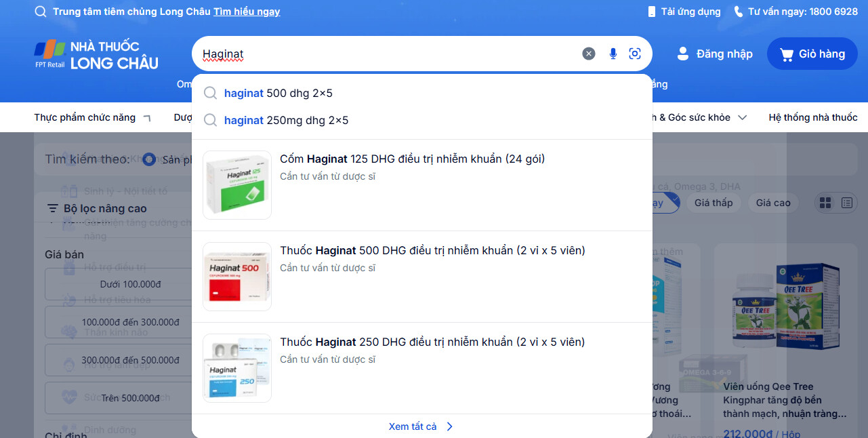This screenshot has width=868, height=438.
Task: Click Tải ứng dụng link
Action: point(690,12)
